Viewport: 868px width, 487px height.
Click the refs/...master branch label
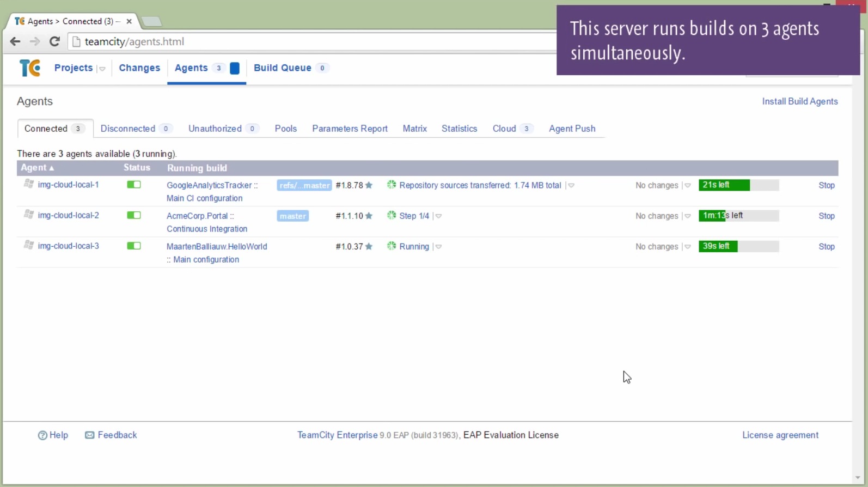click(304, 185)
